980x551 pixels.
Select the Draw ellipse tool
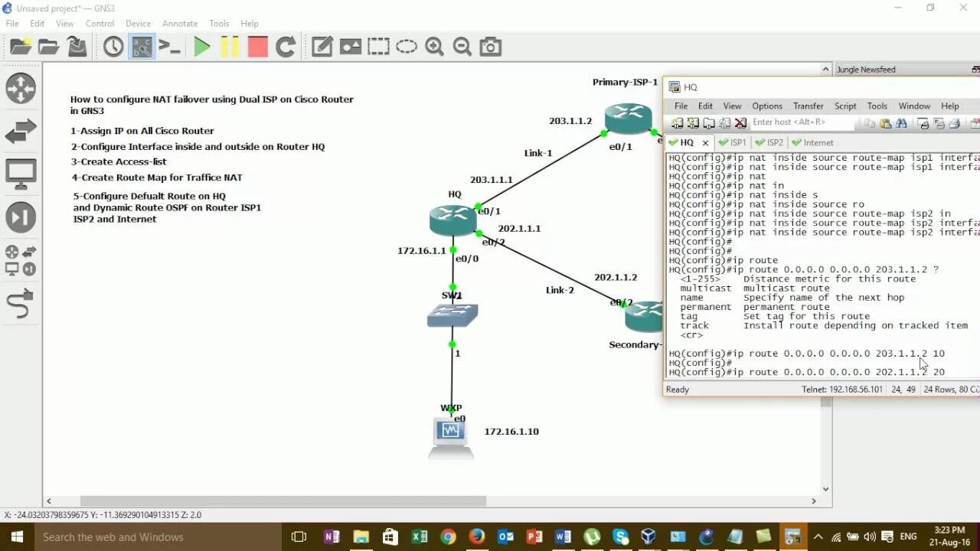pos(407,47)
